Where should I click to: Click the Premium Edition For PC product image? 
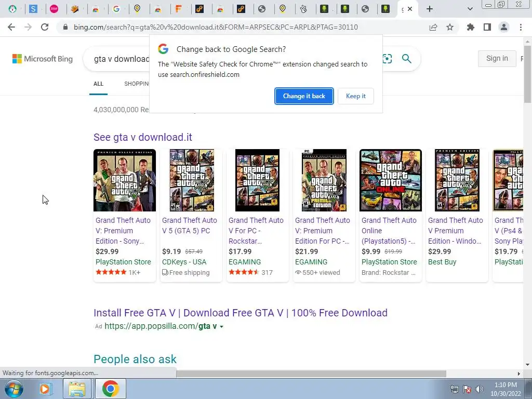tap(324, 180)
